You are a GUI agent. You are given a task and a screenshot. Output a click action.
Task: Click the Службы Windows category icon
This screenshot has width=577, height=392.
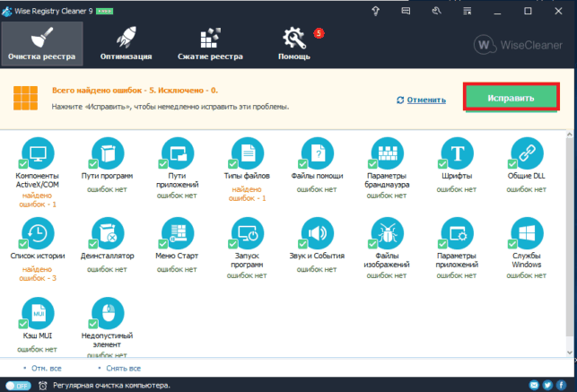click(x=527, y=233)
